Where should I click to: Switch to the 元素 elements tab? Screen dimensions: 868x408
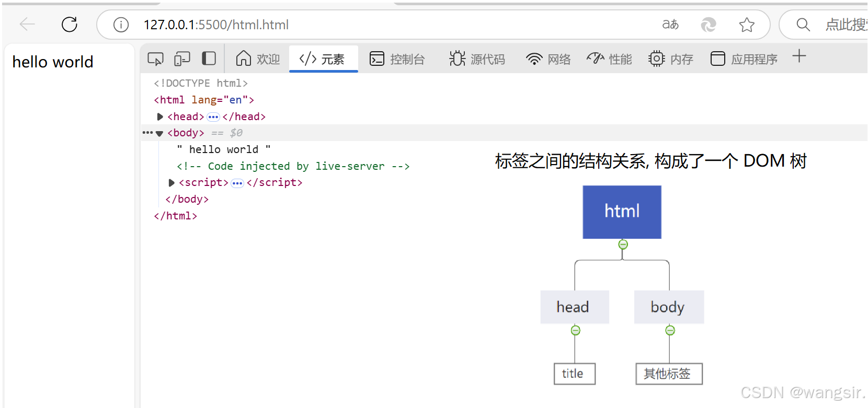pyautogui.click(x=323, y=59)
